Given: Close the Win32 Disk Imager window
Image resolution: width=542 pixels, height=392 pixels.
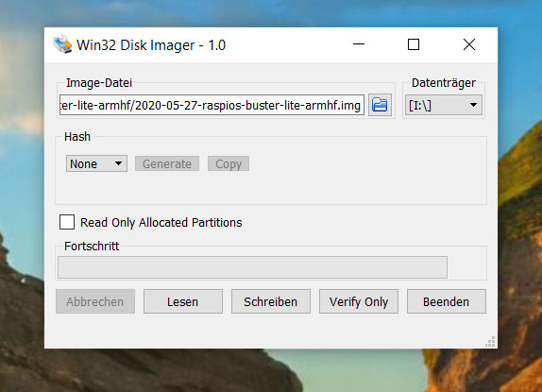Looking at the screenshot, I should 469,44.
